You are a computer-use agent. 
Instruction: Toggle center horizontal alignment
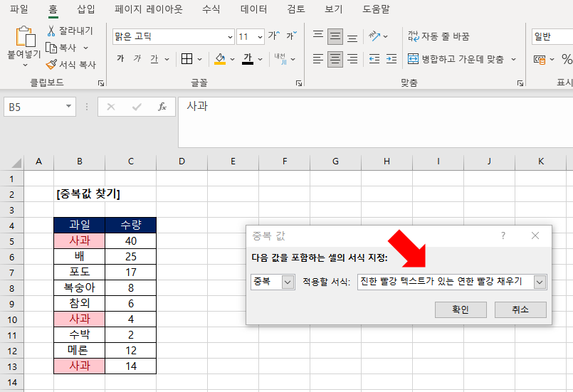[335, 59]
